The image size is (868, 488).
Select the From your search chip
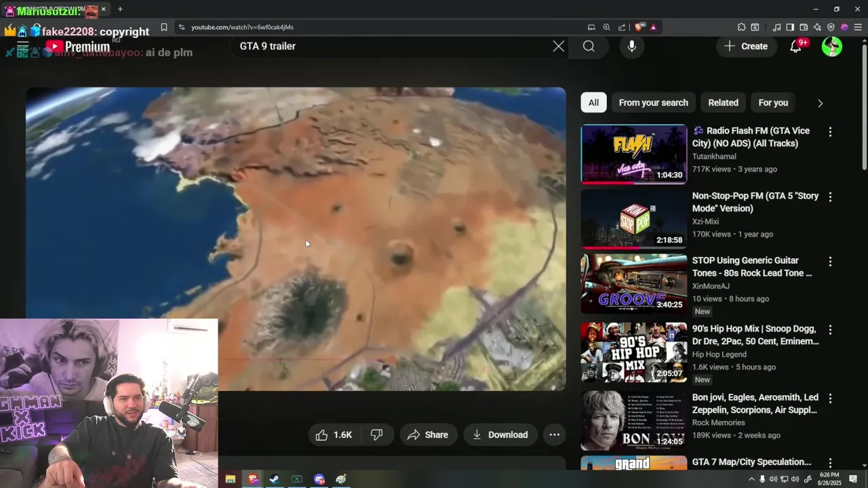click(653, 102)
